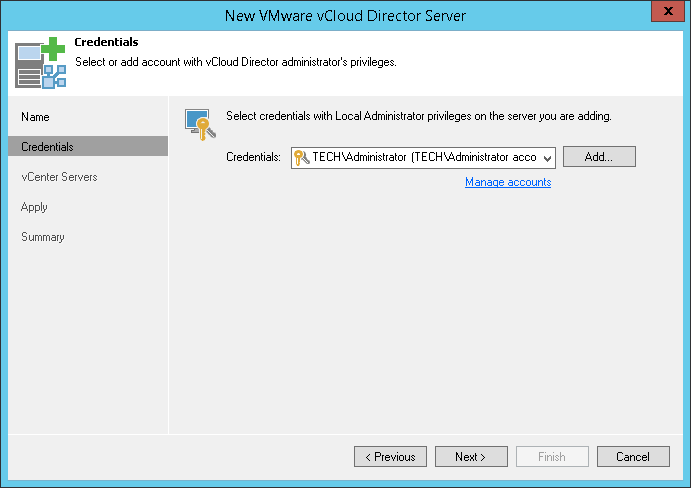Proceed with the Next button
691x488 pixels.
coord(471,457)
